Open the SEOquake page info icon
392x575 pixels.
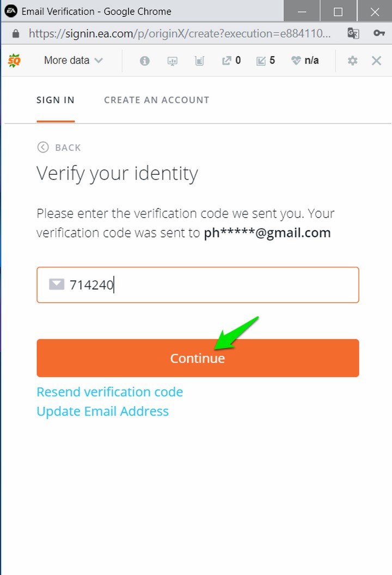pyautogui.click(x=144, y=61)
